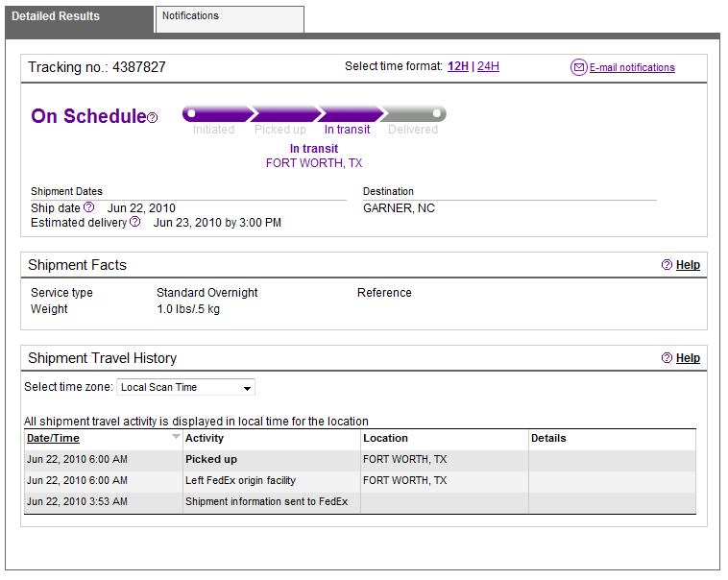Click the Date/Time sort arrow icon
This screenshot has height=580, width=728.
point(176,437)
